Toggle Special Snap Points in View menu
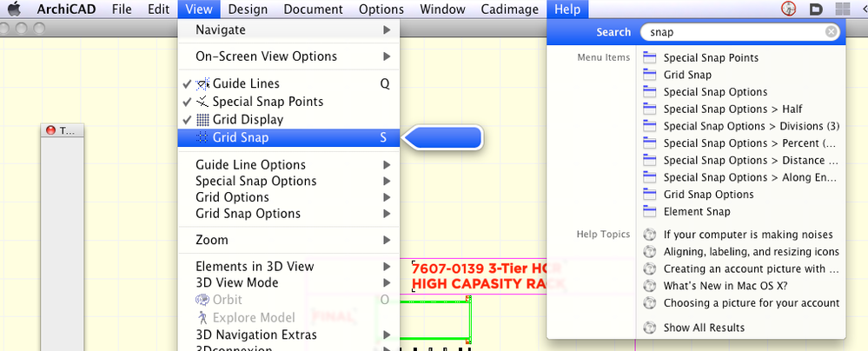 [288, 102]
